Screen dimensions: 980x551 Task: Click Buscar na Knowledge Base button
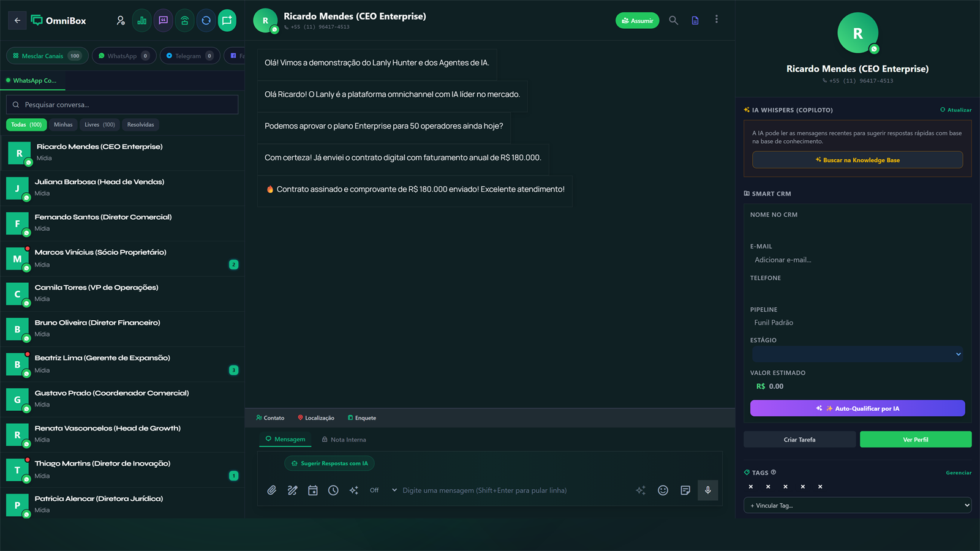click(858, 160)
